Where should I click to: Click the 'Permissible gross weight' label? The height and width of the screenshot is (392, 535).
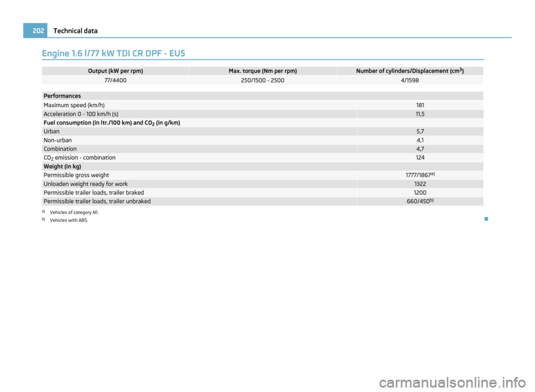[76, 175]
